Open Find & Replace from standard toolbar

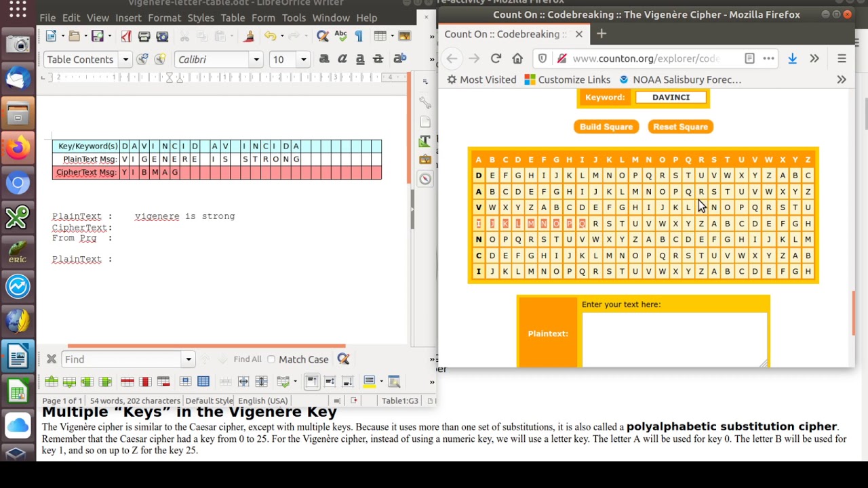[323, 36]
